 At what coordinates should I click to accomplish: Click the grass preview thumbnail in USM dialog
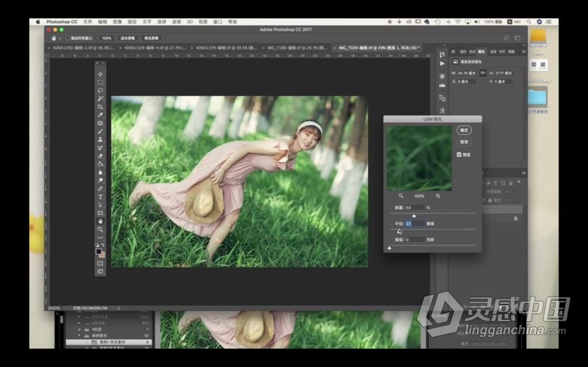coord(420,158)
